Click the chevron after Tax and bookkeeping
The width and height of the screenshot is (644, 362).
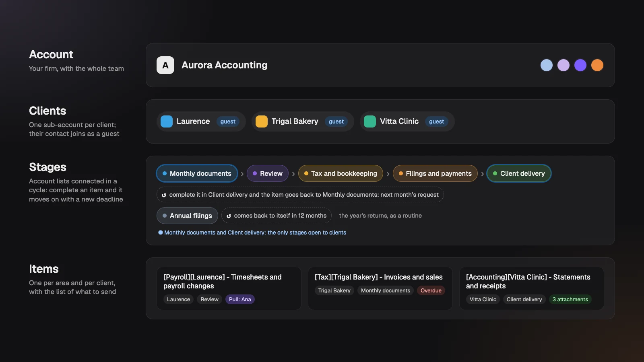tap(388, 174)
